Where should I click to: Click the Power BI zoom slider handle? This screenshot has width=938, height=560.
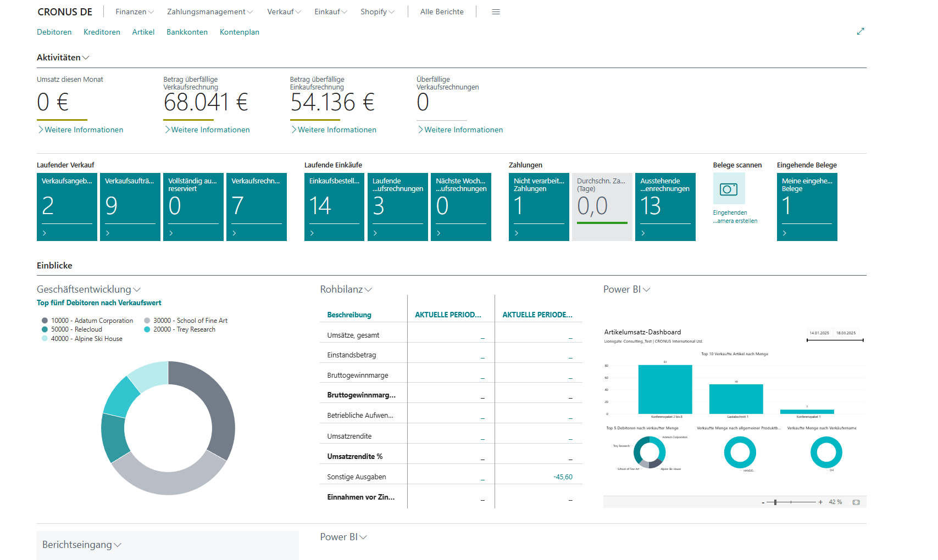[x=775, y=502]
